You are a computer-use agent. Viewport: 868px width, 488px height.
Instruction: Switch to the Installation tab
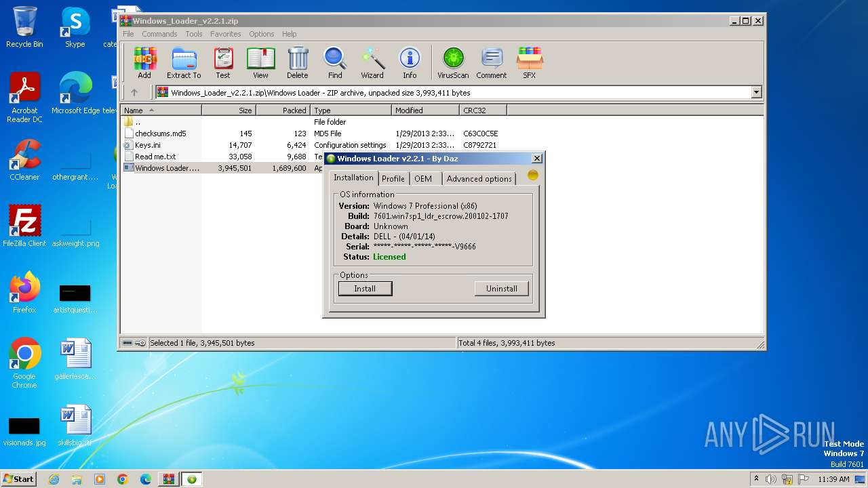click(353, 178)
